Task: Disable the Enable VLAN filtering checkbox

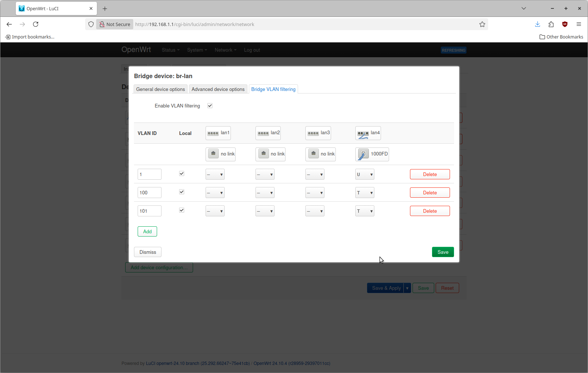Action: point(210,106)
